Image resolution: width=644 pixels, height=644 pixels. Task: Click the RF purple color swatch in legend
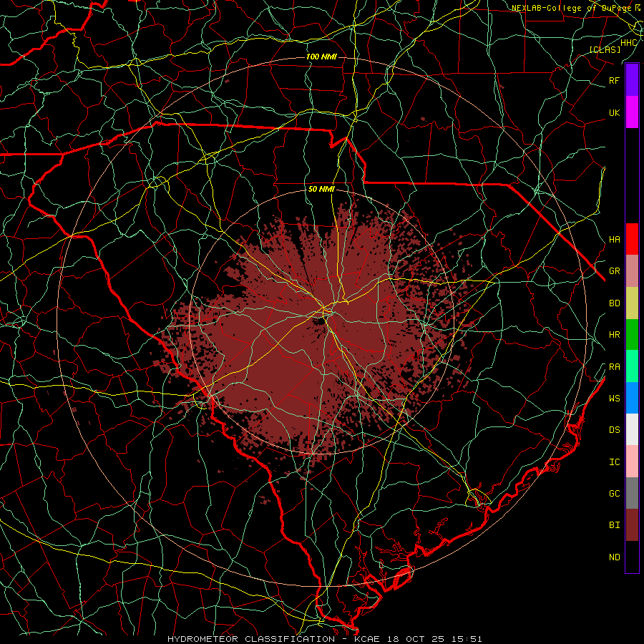632,79
